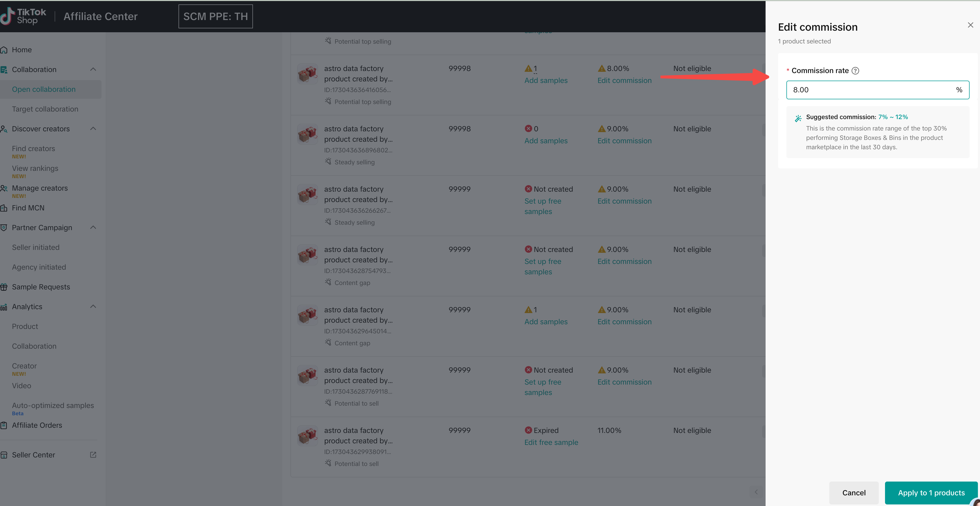This screenshot has width=980, height=506.
Task: Click the Home sidebar icon
Action: [x=4, y=50]
